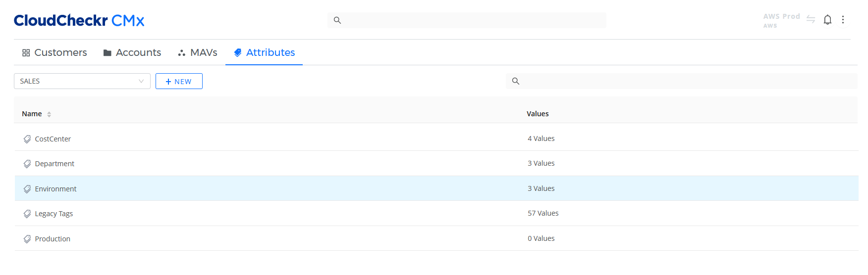868x275 pixels.
Task: Click the tag icon beside Department
Action: pos(27,164)
